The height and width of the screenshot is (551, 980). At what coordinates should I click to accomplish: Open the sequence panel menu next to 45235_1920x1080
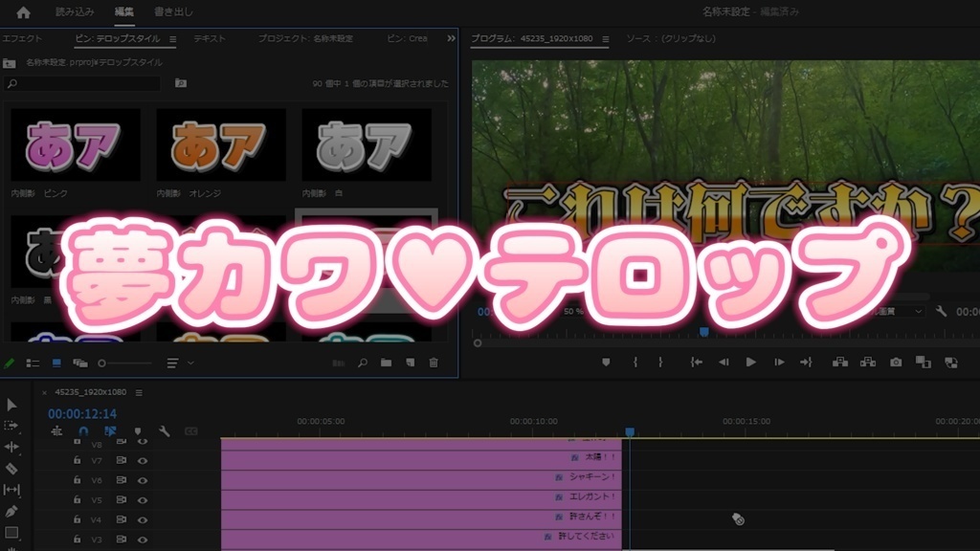[139, 392]
